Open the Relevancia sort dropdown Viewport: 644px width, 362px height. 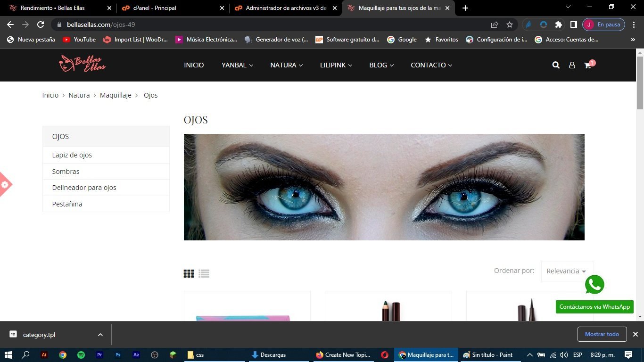click(x=567, y=271)
